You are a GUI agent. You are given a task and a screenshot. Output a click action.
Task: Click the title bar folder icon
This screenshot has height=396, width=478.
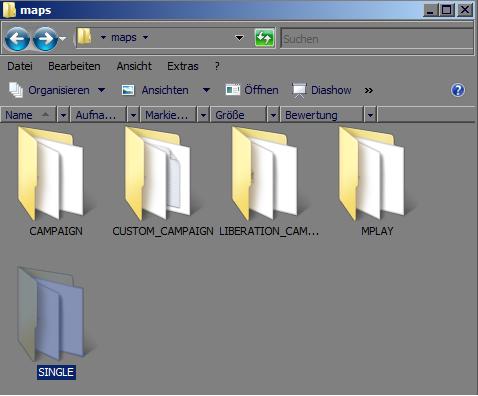click(x=9, y=10)
